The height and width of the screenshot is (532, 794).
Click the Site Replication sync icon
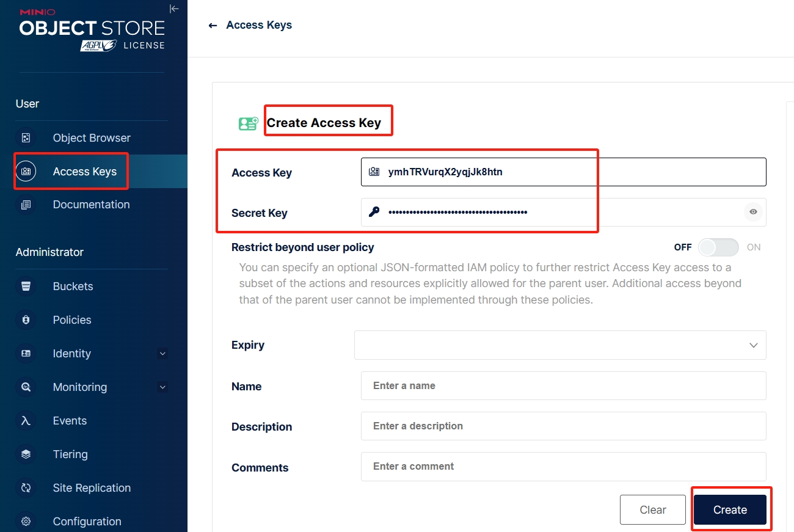pos(26,488)
